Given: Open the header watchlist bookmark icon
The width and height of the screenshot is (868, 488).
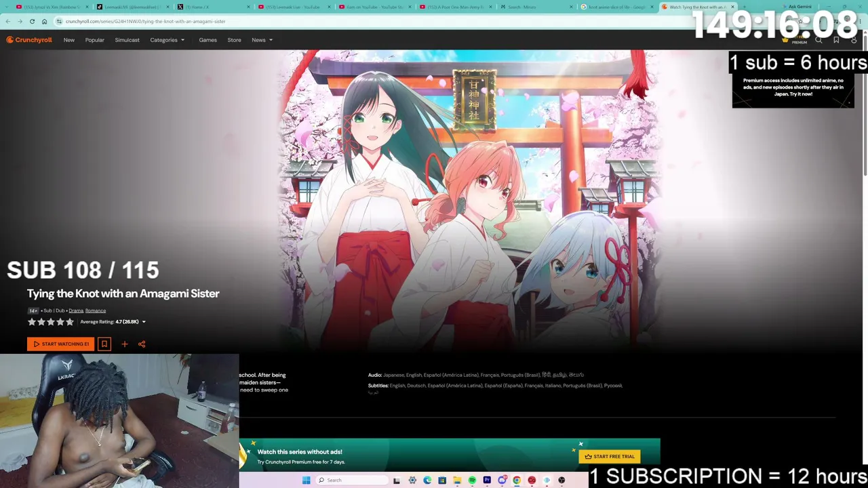Looking at the screenshot, I should point(836,40).
